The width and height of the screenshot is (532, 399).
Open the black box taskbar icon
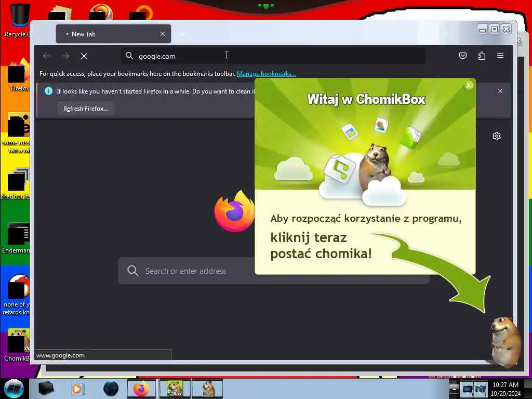(x=46, y=389)
